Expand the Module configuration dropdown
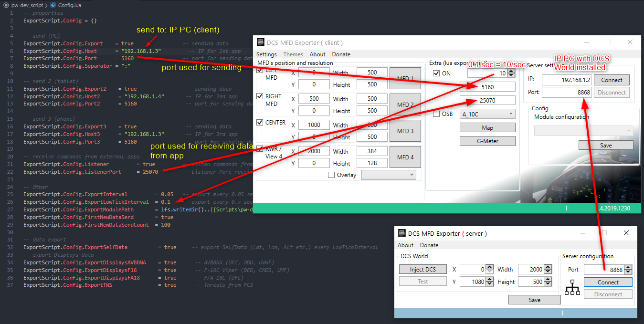644x324 pixels. [x=583, y=130]
